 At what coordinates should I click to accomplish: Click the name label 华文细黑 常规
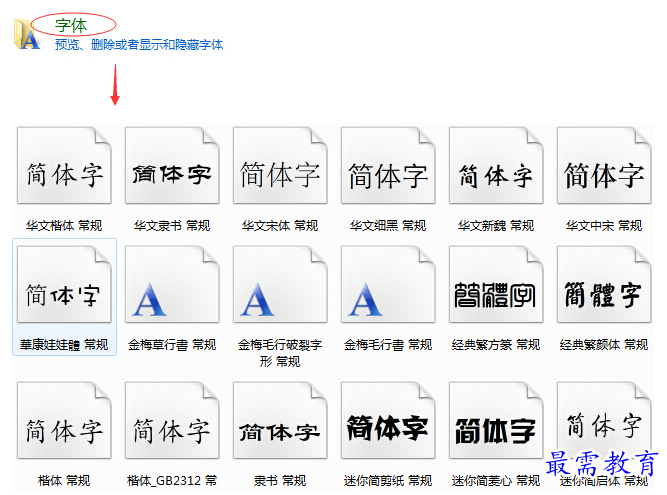tap(388, 225)
